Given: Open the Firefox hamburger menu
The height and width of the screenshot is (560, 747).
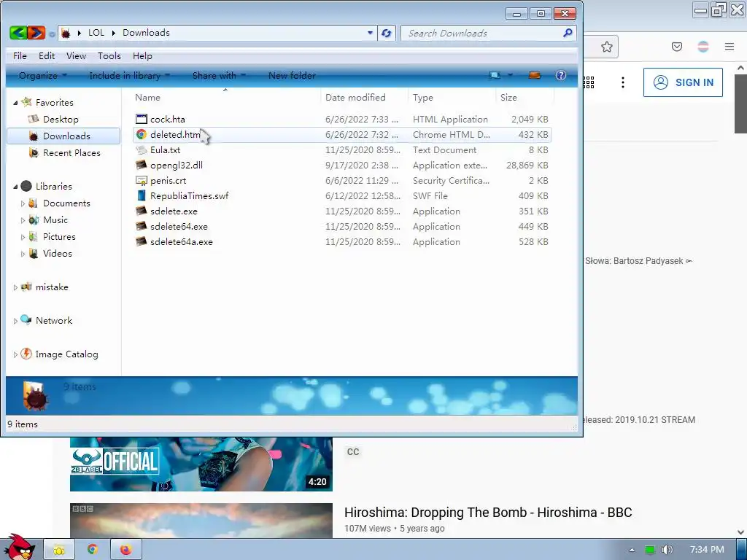Looking at the screenshot, I should click(x=729, y=47).
